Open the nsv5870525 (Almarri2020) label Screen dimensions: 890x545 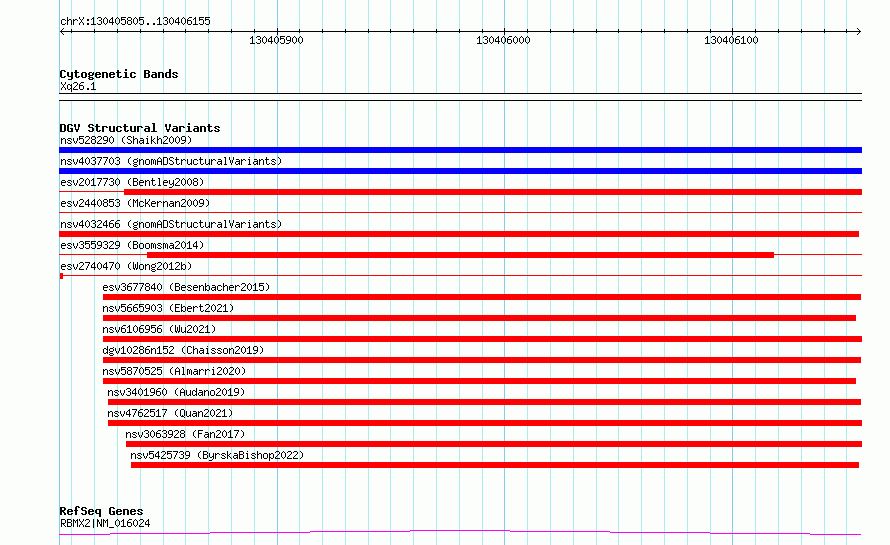[x=174, y=371]
